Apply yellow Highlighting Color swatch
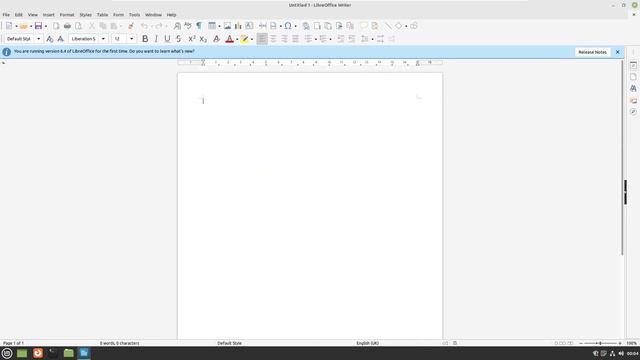 (x=244, y=39)
